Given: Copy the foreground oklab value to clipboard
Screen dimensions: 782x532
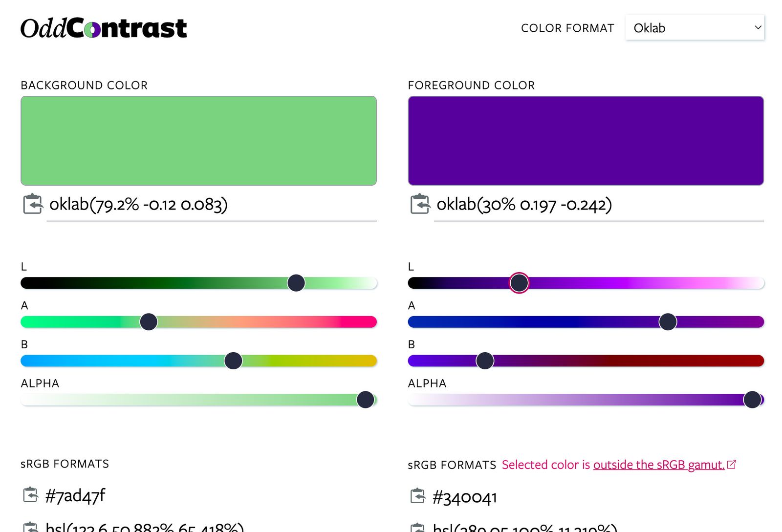Looking at the screenshot, I should click(x=419, y=205).
